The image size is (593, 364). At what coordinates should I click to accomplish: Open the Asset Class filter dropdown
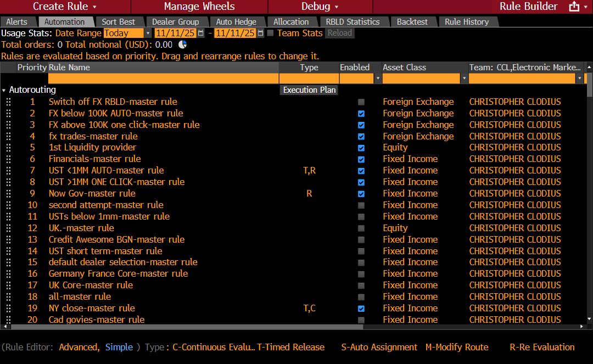tap(464, 79)
